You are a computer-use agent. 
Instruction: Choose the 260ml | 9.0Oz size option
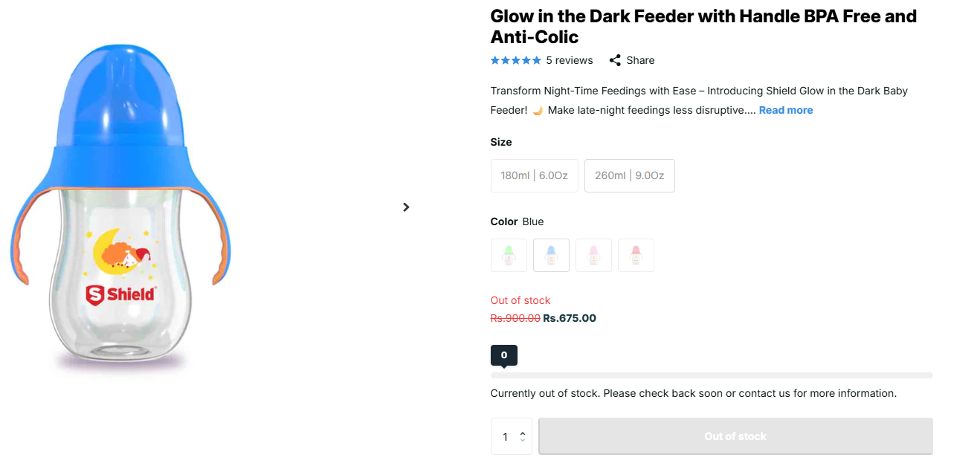tap(629, 176)
